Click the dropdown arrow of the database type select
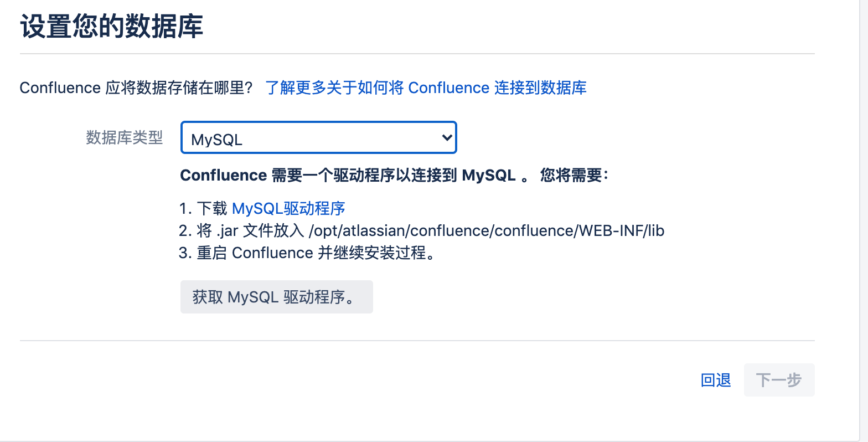Screen dimensions: 868x442 tap(447, 137)
